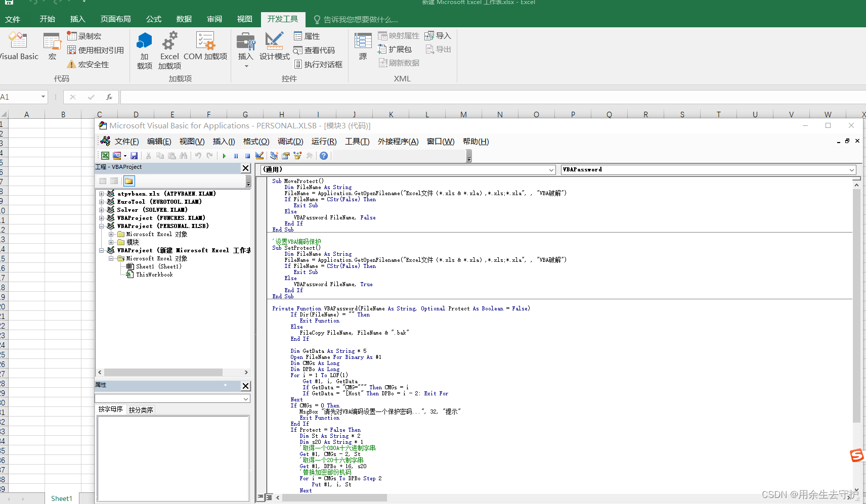Open the 外接程序(A) menu
866x504 pixels.
click(x=398, y=142)
